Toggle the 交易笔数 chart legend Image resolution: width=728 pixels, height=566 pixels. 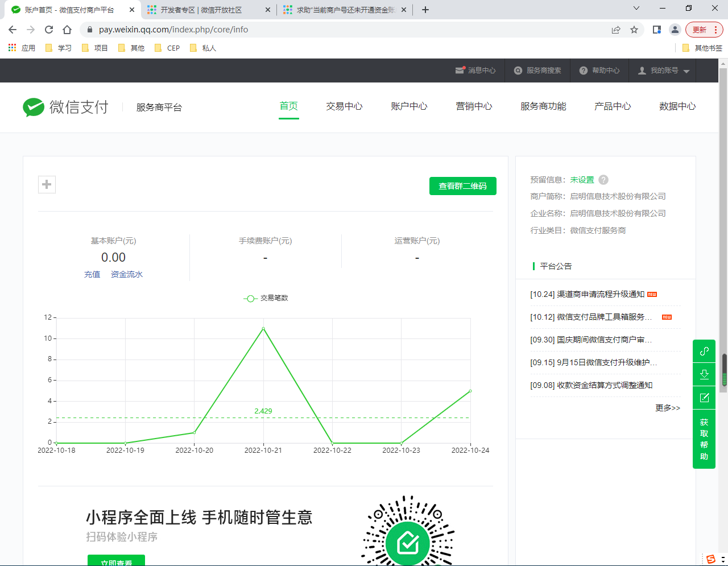click(266, 298)
